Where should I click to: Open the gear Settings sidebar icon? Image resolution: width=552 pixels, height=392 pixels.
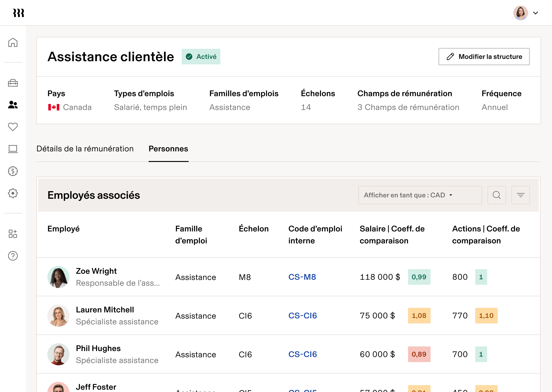13,193
